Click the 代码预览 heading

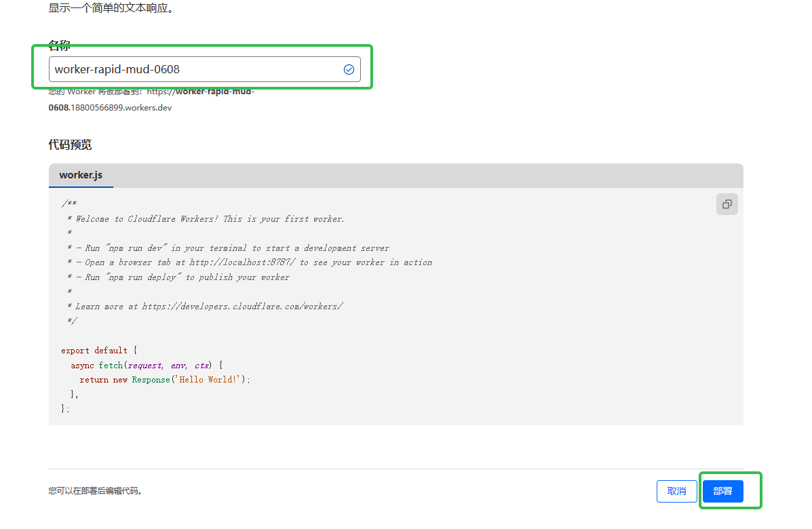click(x=70, y=144)
